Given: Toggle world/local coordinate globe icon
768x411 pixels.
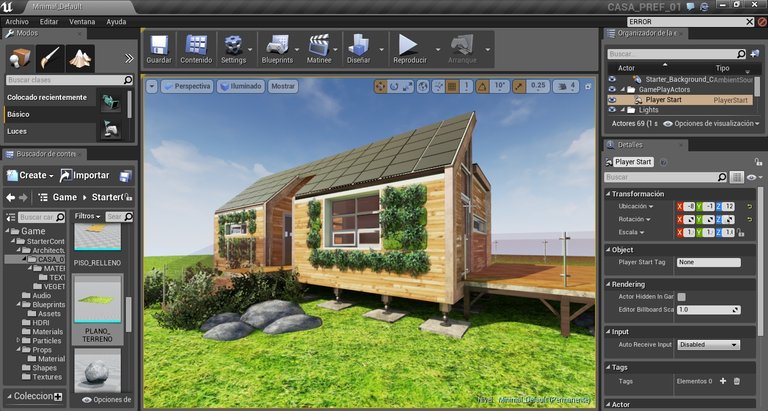Looking at the screenshot, I should coord(423,87).
